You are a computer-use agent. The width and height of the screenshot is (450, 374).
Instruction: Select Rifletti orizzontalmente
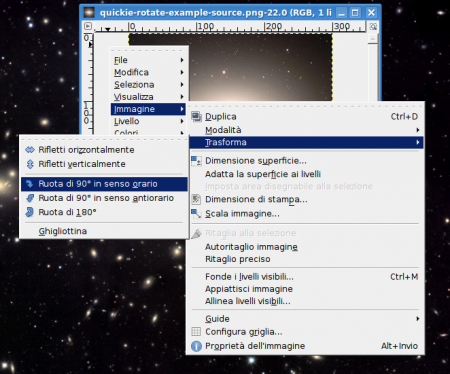pos(104,150)
